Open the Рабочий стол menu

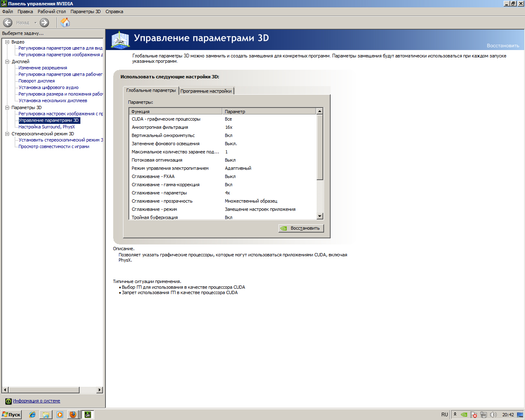tap(52, 11)
